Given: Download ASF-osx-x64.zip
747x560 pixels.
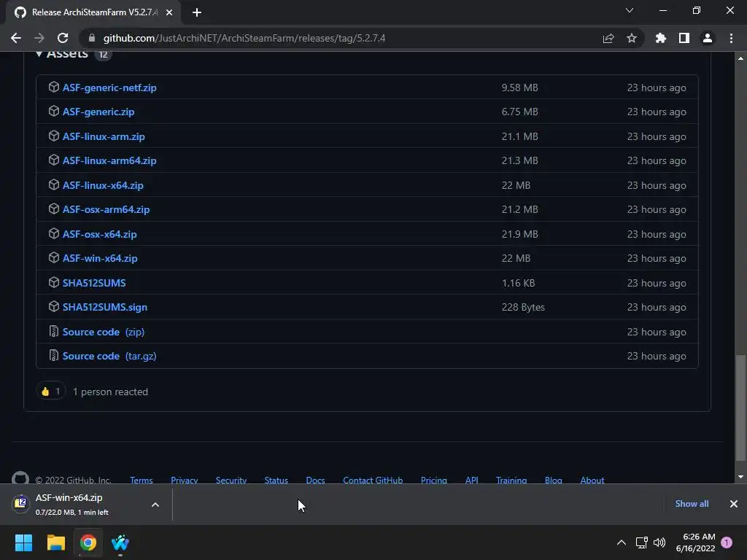Looking at the screenshot, I should pyautogui.click(x=99, y=234).
